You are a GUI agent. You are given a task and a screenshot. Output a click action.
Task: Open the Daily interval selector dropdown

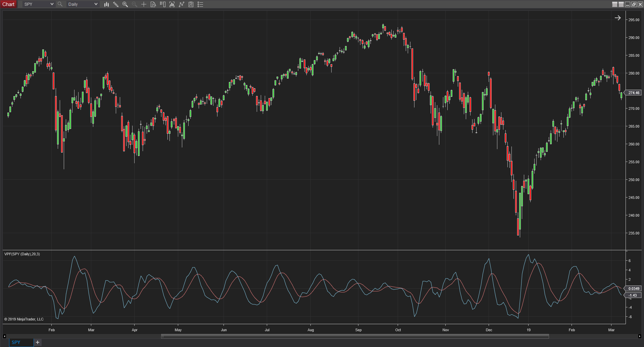point(83,4)
